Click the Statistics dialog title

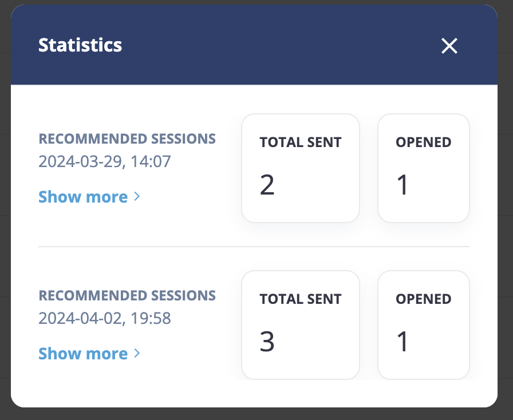pos(80,45)
